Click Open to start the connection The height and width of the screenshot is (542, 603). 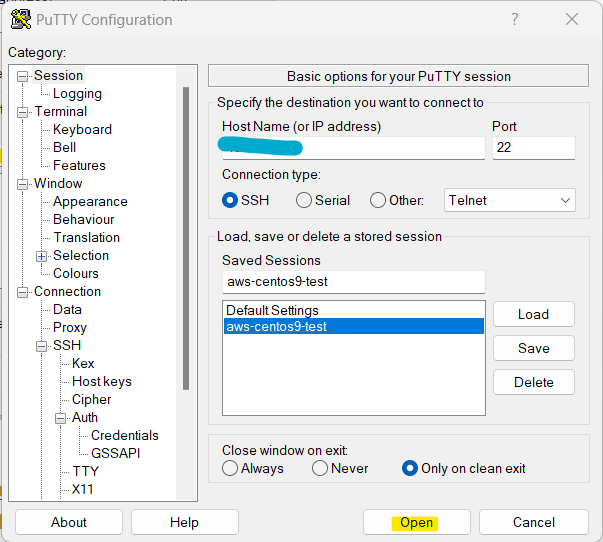point(417,522)
